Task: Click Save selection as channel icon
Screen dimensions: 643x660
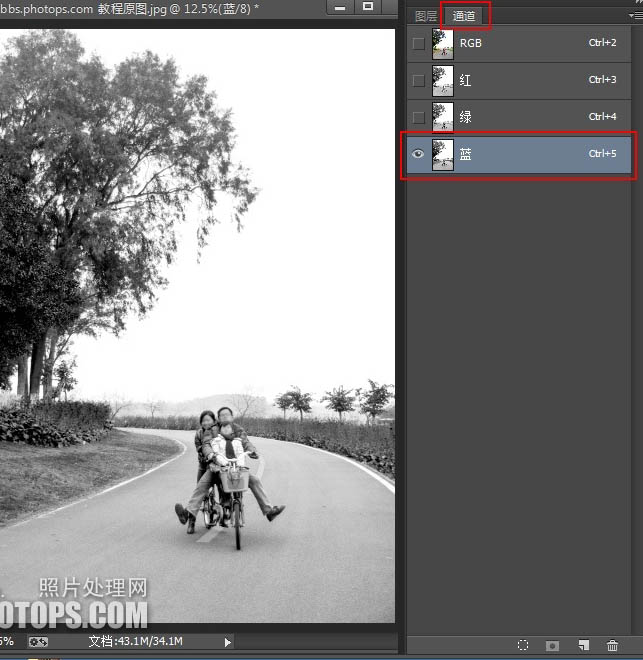Action: [x=552, y=646]
